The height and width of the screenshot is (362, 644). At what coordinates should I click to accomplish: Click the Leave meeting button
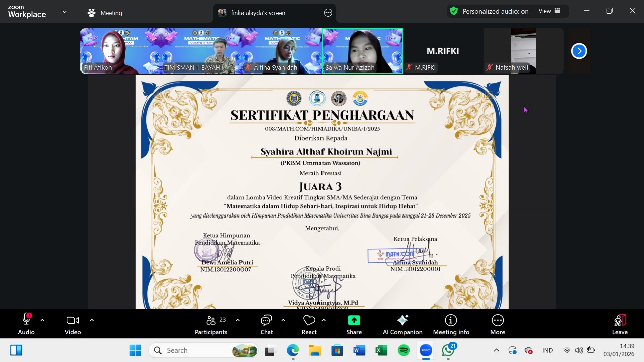click(620, 324)
